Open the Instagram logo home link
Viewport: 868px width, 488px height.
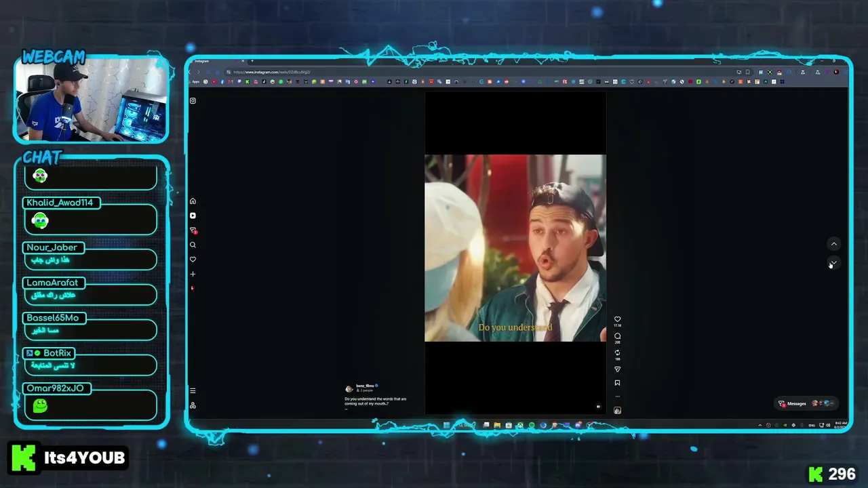193,101
